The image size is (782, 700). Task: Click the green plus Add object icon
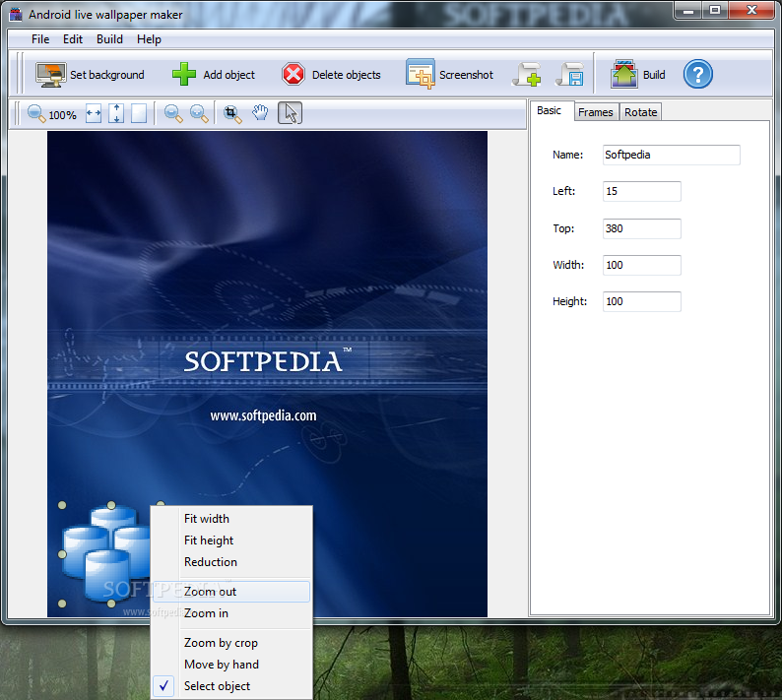[x=184, y=74]
